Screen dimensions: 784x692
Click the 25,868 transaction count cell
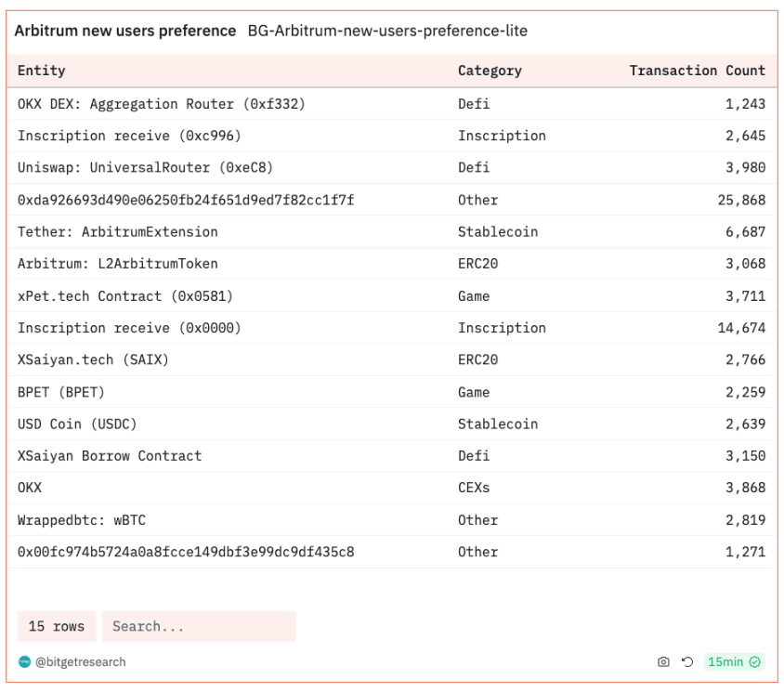[741, 200]
